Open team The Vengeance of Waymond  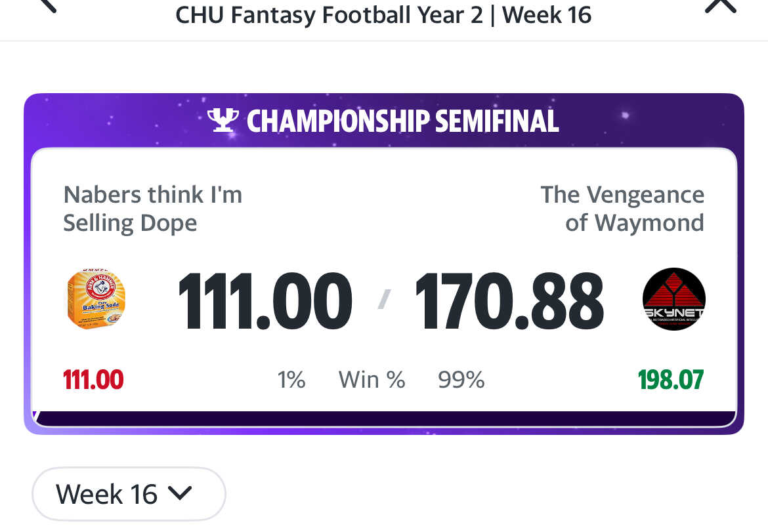tap(622, 209)
